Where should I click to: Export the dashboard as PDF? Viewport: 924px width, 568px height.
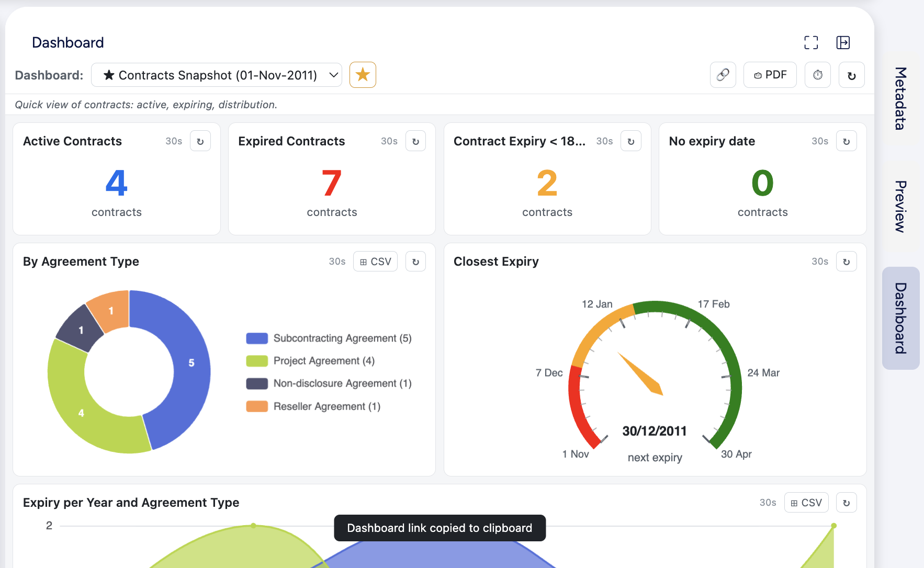pos(770,75)
